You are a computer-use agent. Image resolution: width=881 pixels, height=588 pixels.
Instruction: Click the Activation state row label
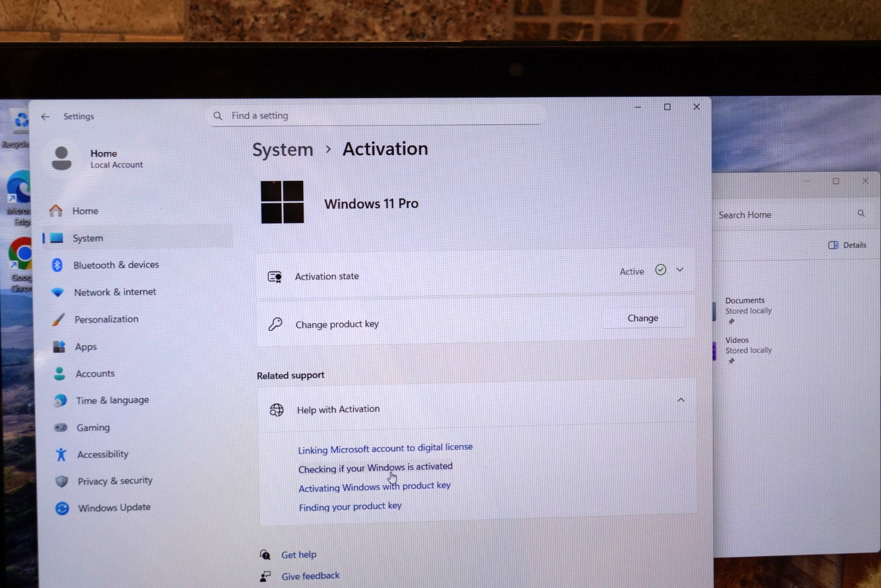(x=327, y=276)
